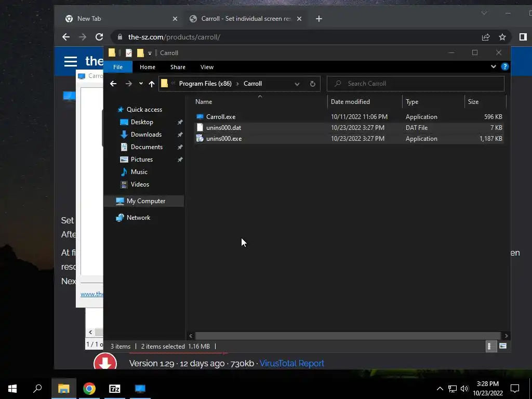Show hidden tray icons chevron
This screenshot has height=399, width=532.
click(x=440, y=389)
